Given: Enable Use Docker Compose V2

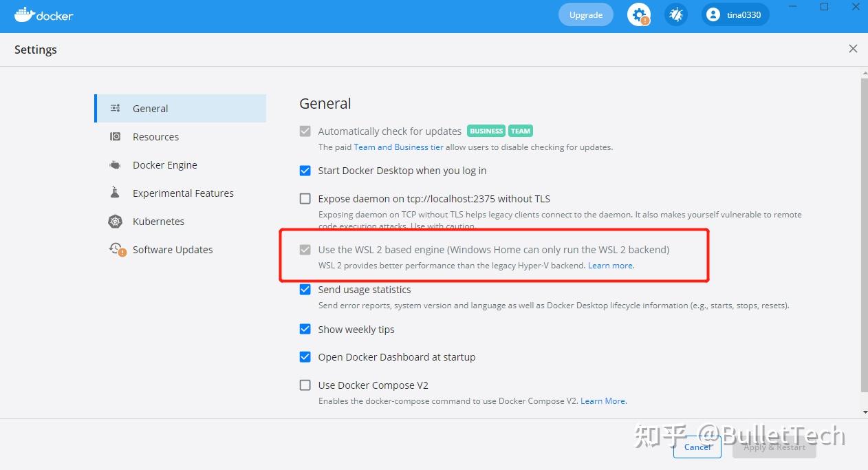Looking at the screenshot, I should 305,385.
